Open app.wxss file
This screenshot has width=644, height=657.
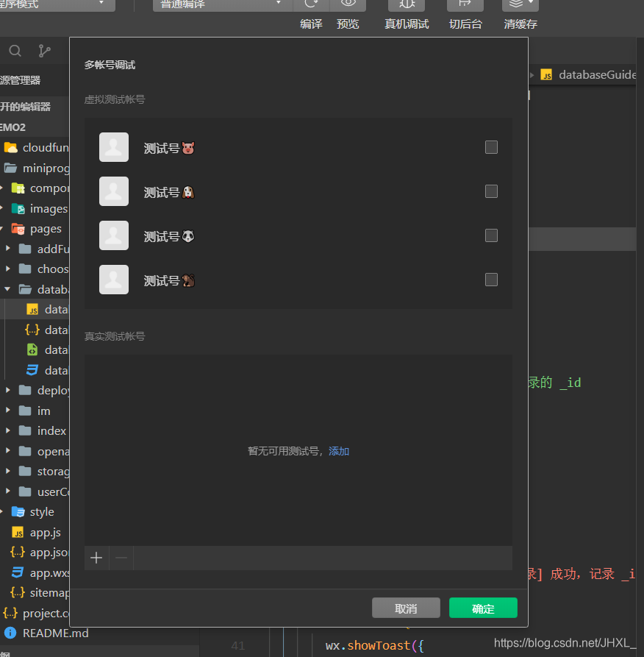[40, 572]
